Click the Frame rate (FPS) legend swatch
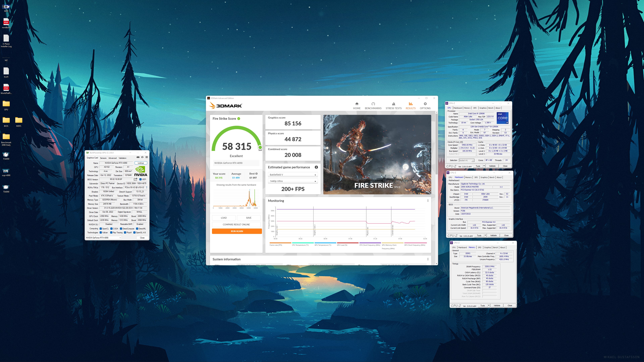The width and height of the screenshot is (644, 362). tap(280, 243)
